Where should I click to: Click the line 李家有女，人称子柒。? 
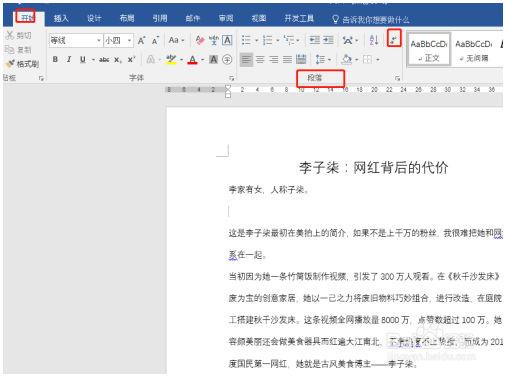pyautogui.click(x=269, y=190)
